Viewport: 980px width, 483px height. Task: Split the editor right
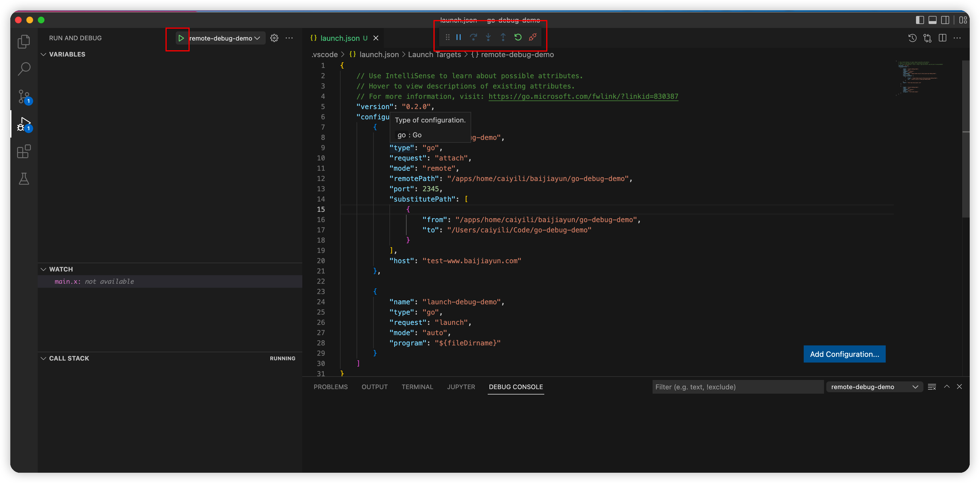942,38
